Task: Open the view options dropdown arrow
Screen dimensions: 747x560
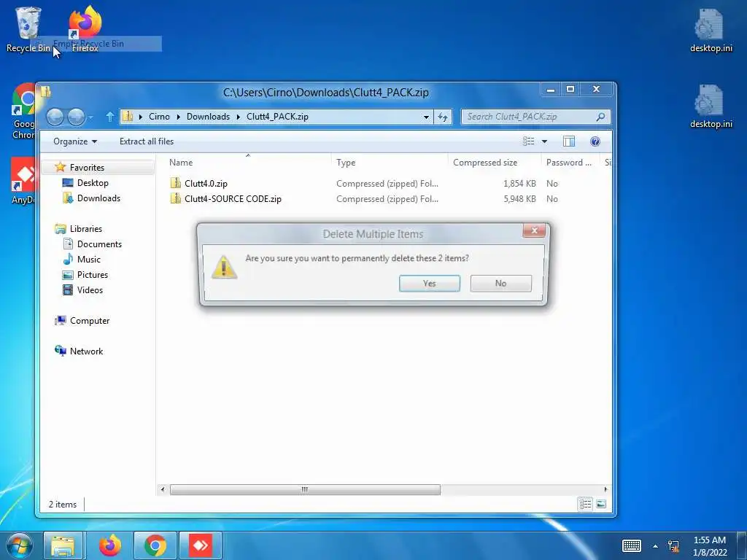Action: click(544, 141)
